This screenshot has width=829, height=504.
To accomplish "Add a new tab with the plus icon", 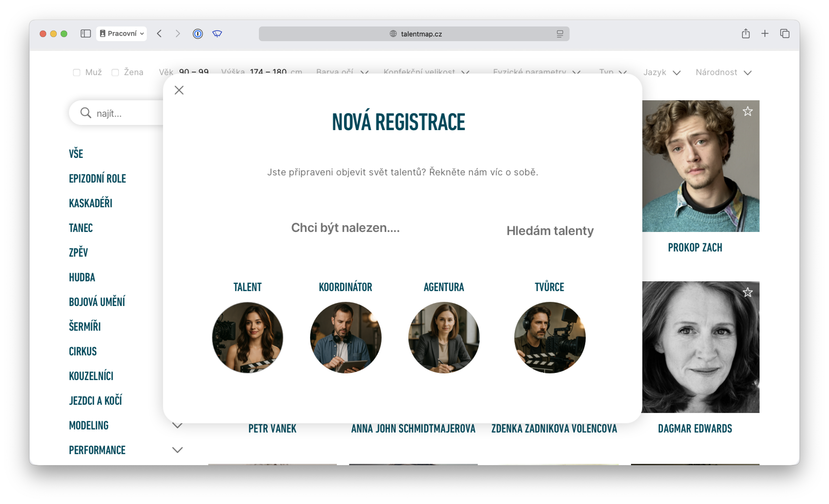I will coord(765,34).
